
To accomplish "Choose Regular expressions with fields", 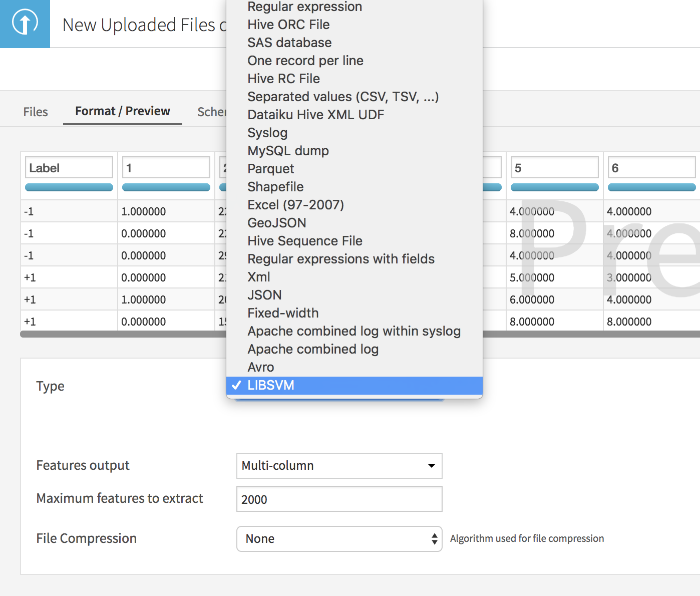I will point(355,259).
